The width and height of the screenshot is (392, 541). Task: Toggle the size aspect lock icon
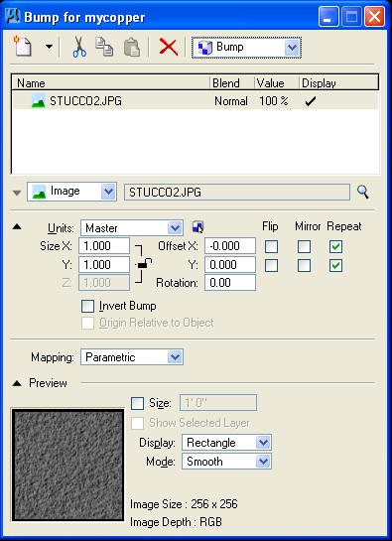coord(143,264)
